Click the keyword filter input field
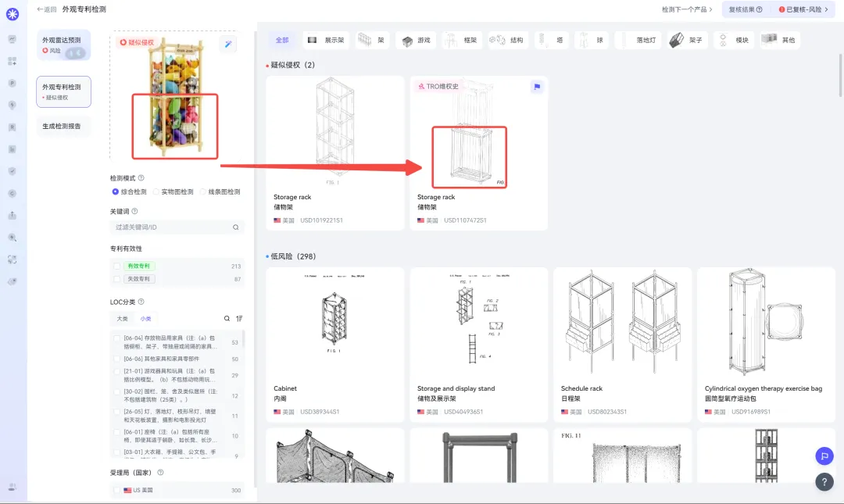 (177, 227)
